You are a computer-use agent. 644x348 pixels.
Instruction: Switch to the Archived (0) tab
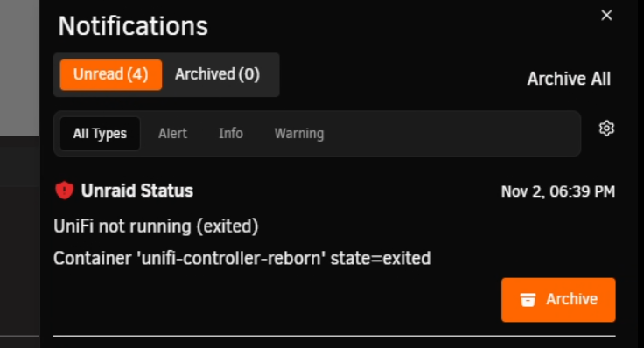click(x=218, y=74)
